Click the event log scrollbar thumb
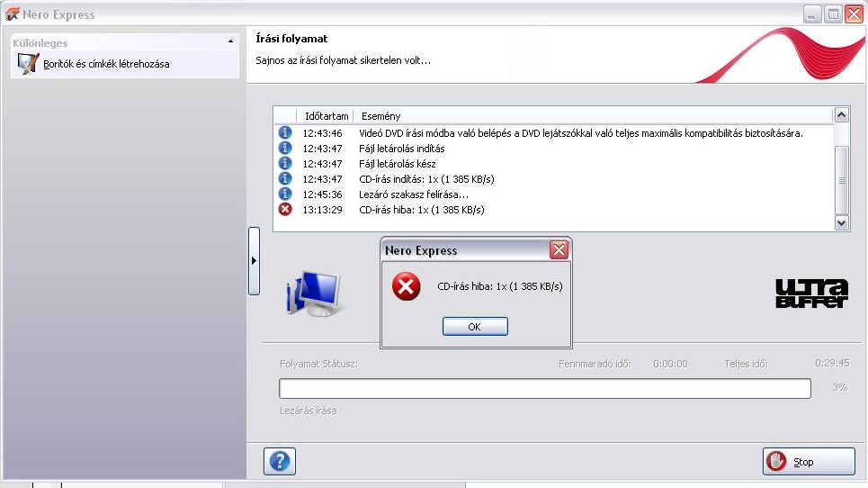 pos(841,180)
